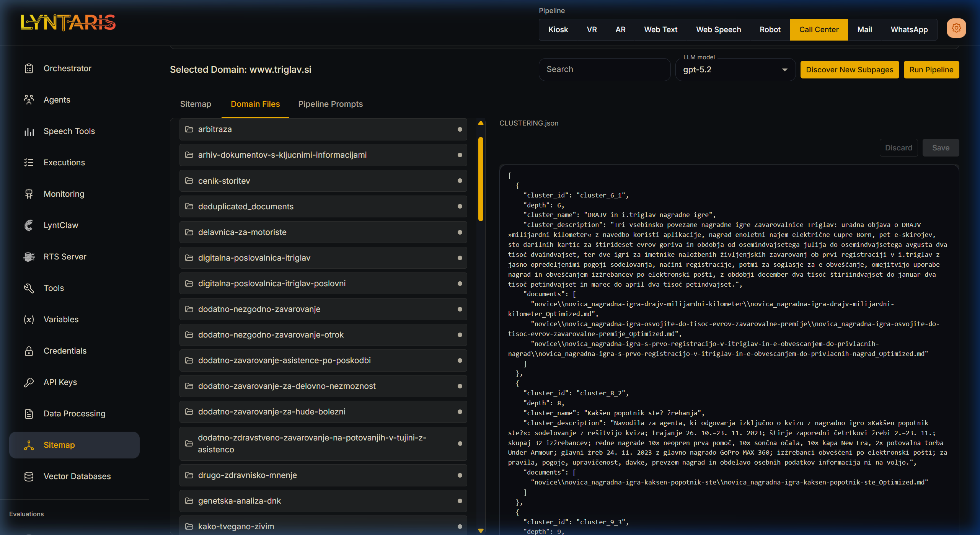Click inside the CLUSTERING.json editor area

729,350
